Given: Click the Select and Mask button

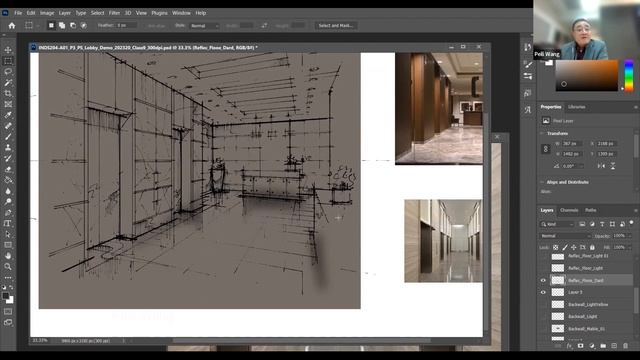Looking at the screenshot, I should (336, 25).
